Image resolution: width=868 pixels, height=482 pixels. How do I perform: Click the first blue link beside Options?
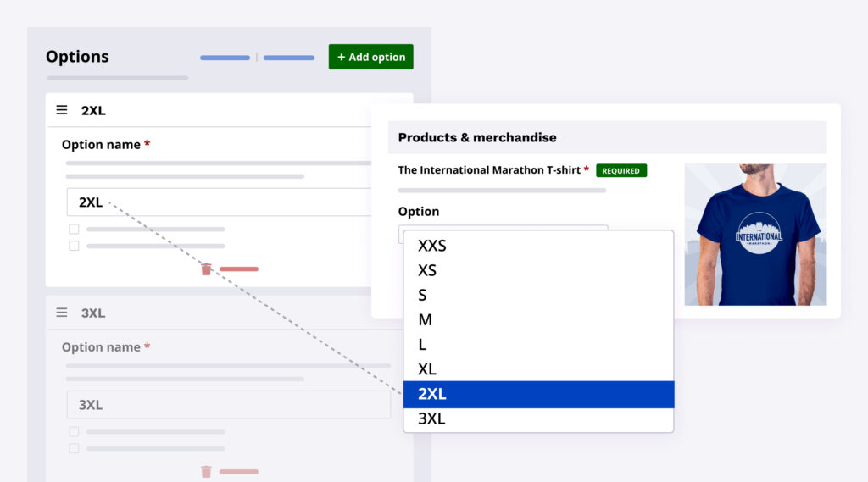[225, 58]
